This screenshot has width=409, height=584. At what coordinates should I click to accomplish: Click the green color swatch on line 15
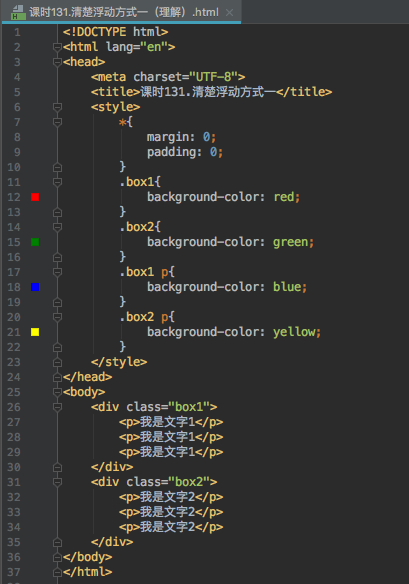tap(35, 242)
